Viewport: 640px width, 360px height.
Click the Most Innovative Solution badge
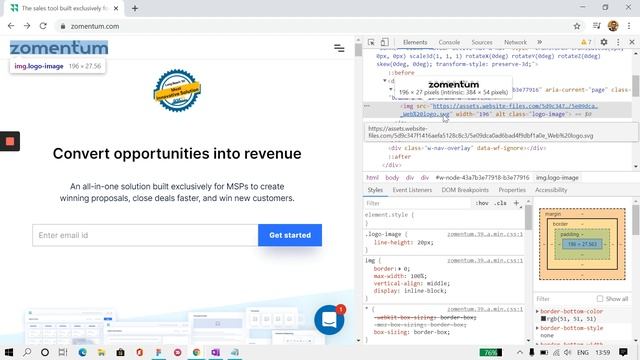click(x=177, y=90)
